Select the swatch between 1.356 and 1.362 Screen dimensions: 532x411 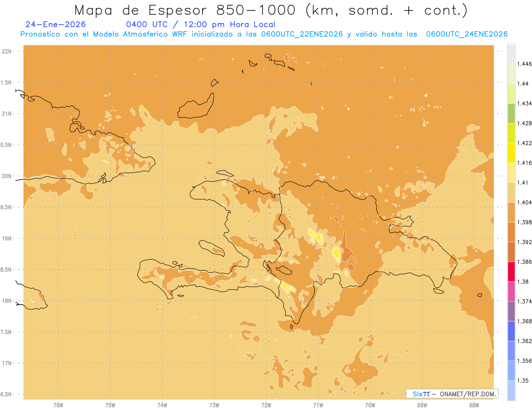511,351
